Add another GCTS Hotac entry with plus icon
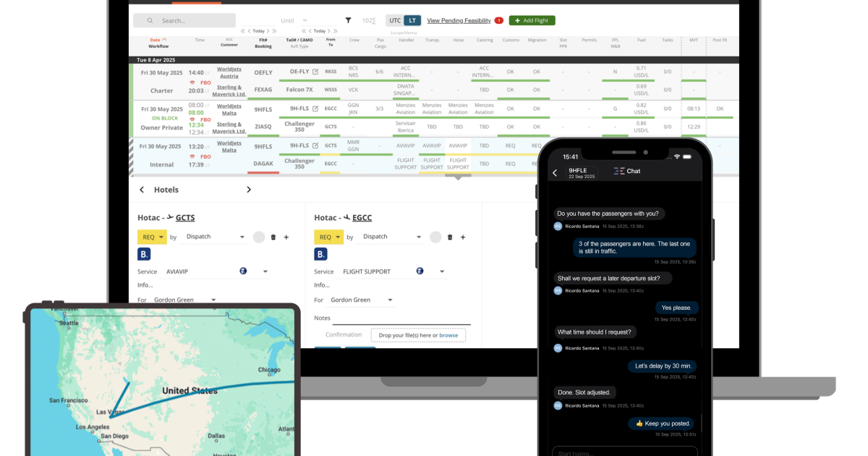The image size is (868, 456). coord(286,237)
